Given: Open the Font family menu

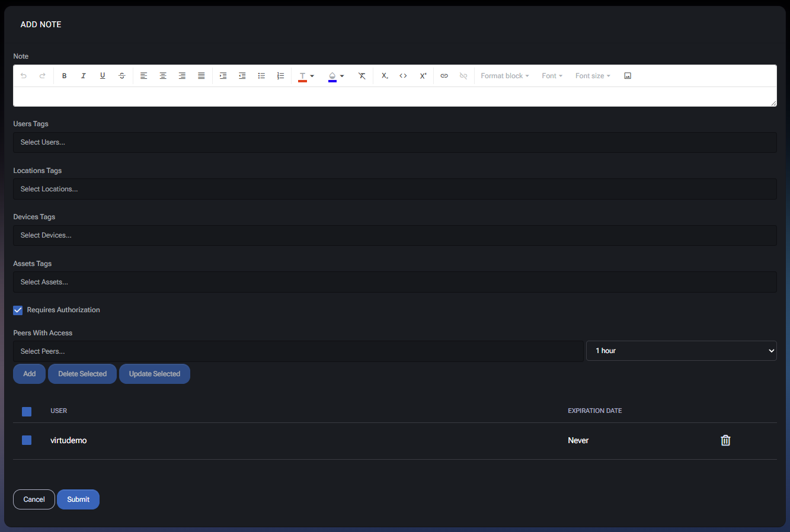Looking at the screenshot, I should point(552,76).
